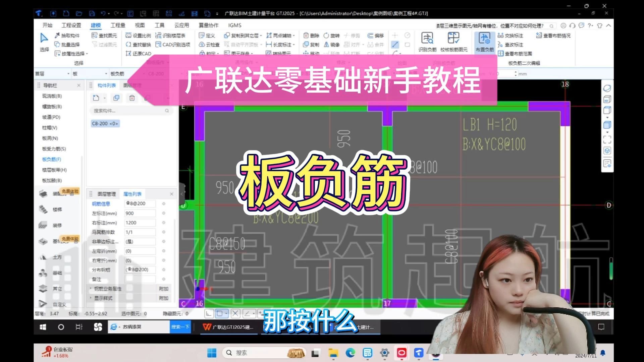Open 识别楼层表 tool

click(x=170, y=36)
